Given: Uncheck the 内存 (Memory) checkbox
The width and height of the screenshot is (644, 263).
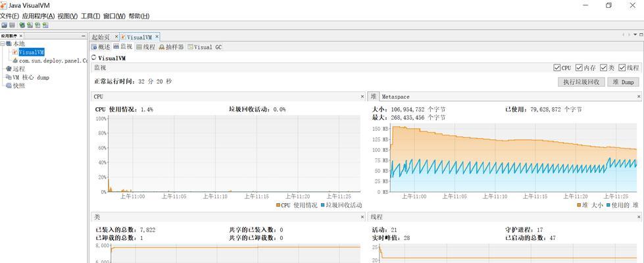Looking at the screenshot, I should pos(579,68).
